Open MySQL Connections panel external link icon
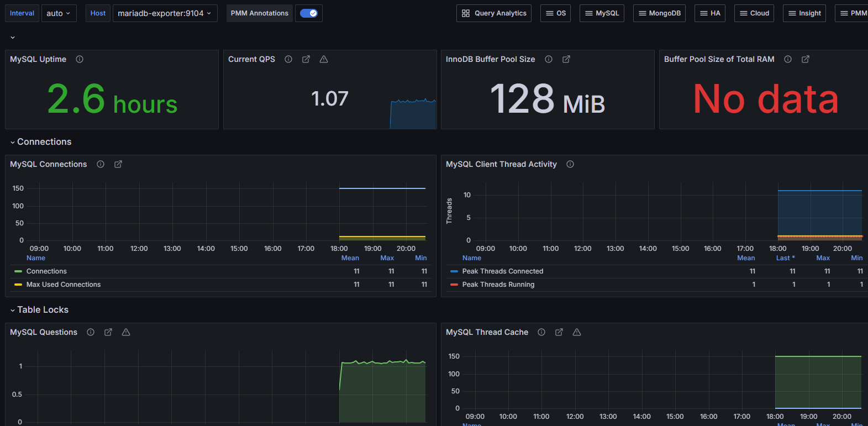This screenshot has height=426, width=868. click(118, 164)
